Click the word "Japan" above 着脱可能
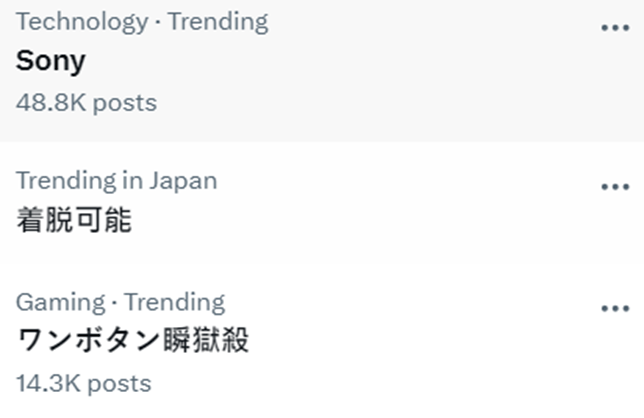Image resolution: width=644 pixels, height=418 pixels. pos(183,181)
